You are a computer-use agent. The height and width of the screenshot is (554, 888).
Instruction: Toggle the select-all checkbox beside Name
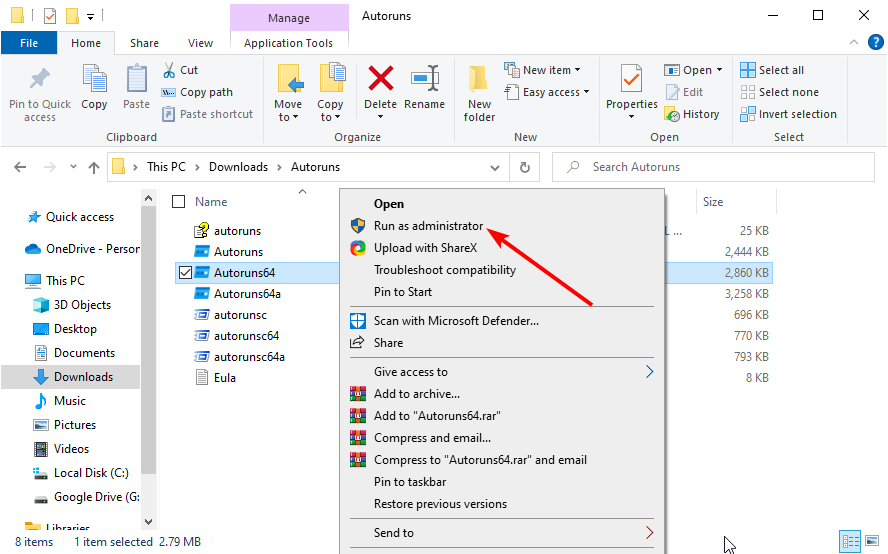(178, 202)
